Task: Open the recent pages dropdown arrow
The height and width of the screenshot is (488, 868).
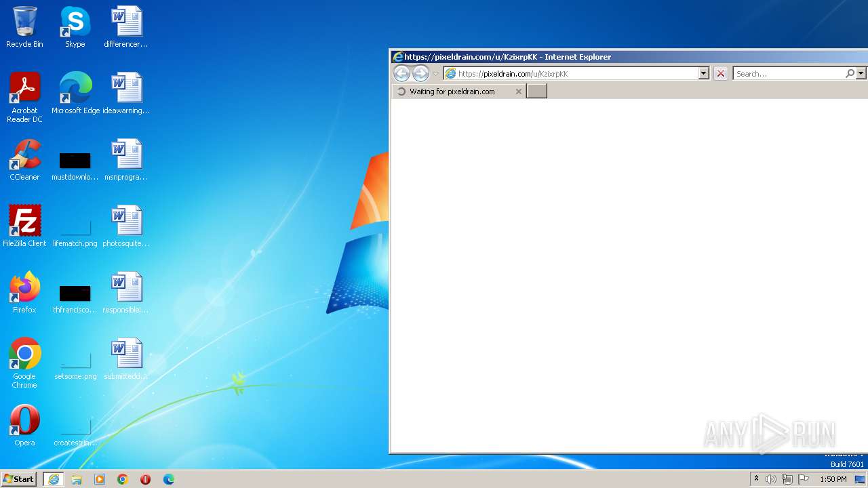Action: tap(435, 74)
